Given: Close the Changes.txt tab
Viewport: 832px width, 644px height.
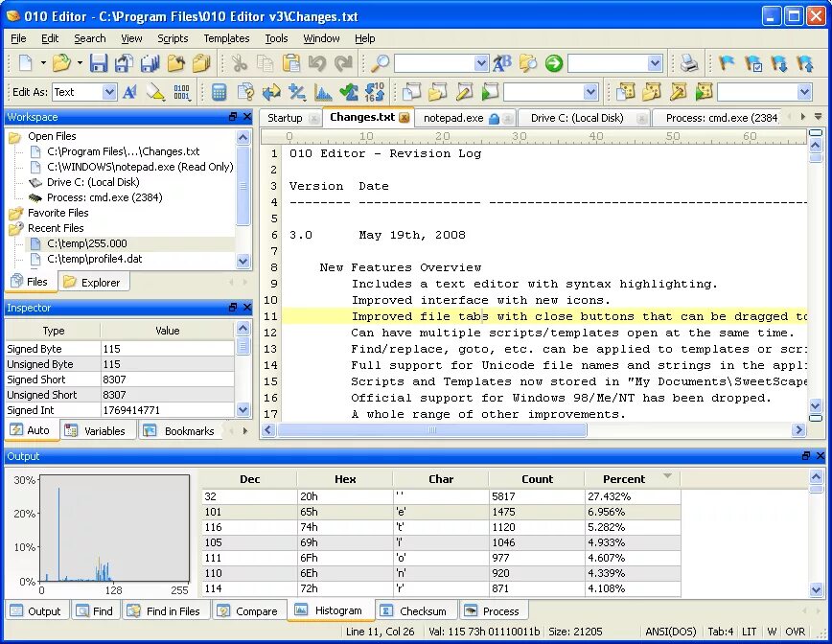Looking at the screenshot, I should pyautogui.click(x=404, y=118).
